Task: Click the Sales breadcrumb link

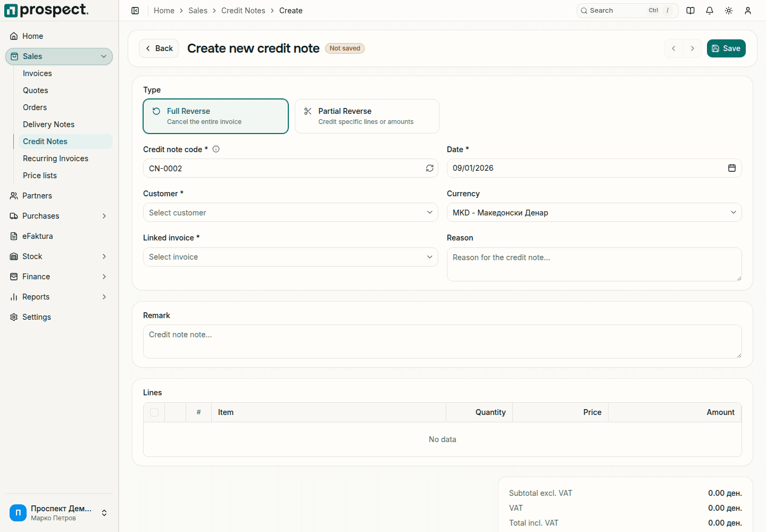Action: pyautogui.click(x=198, y=11)
